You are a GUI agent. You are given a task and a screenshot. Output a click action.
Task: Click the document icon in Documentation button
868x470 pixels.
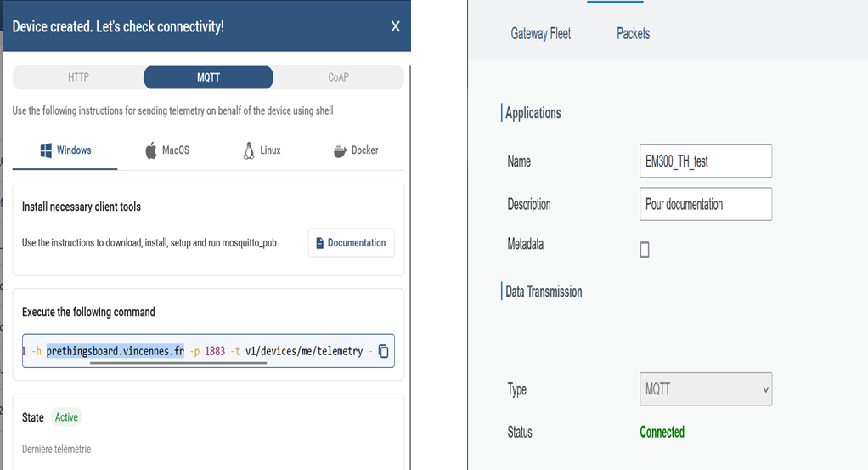pyautogui.click(x=319, y=243)
